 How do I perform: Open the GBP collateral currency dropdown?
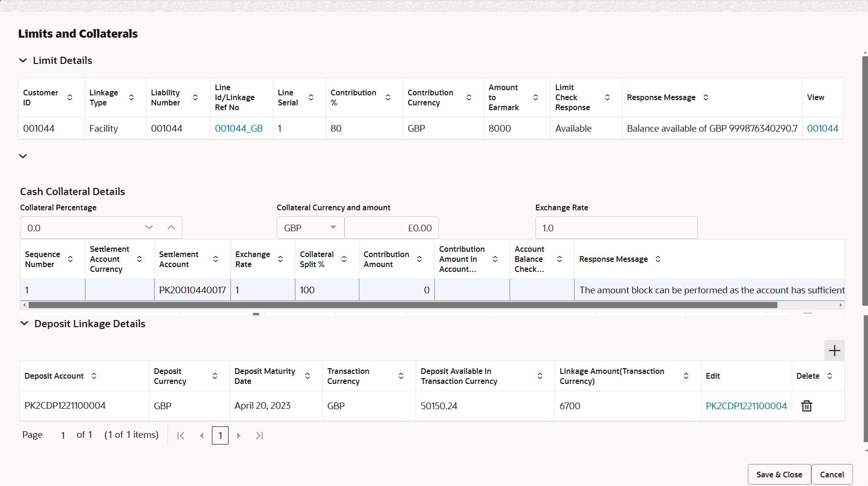pos(310,228)
